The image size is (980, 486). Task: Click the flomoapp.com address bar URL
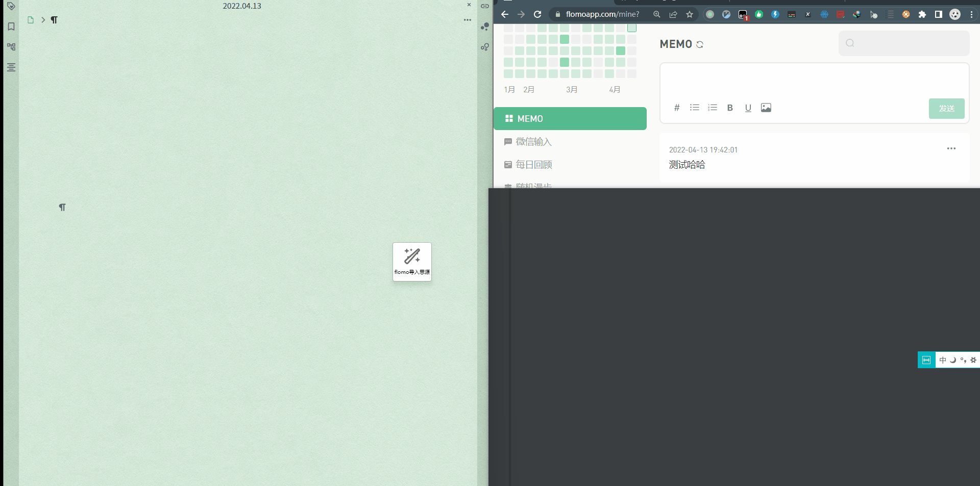point(602,14)
